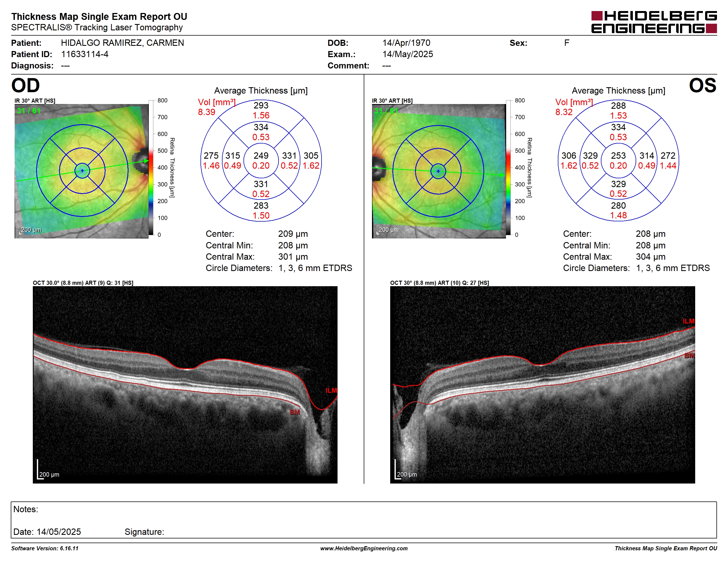Click the OD Circle Diameters ETDRS text
The width and height of the screenshot is (728, 563).
pyautogui.click(x=279, y=268)
